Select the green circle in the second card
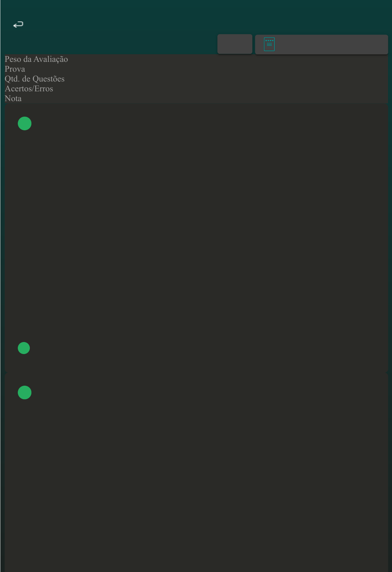The width and height of the screenshot is (392, 572). [25, 392]
